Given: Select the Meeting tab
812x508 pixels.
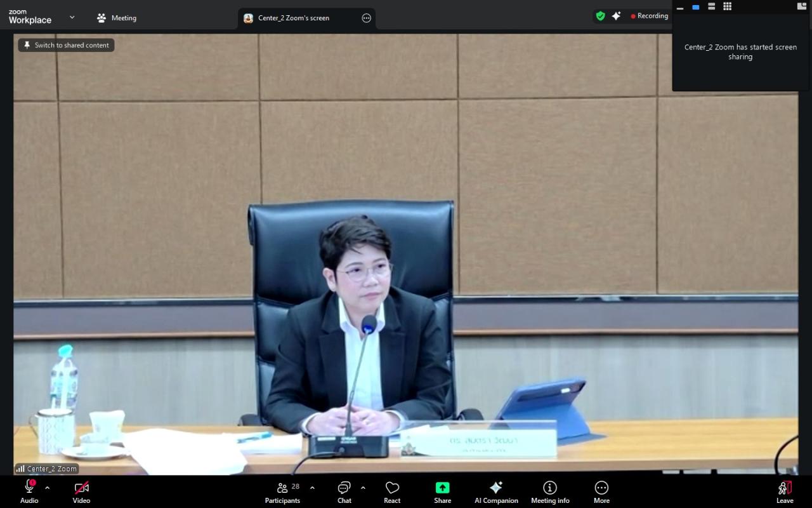Looking at the screenshot, I should coord(117,18).
